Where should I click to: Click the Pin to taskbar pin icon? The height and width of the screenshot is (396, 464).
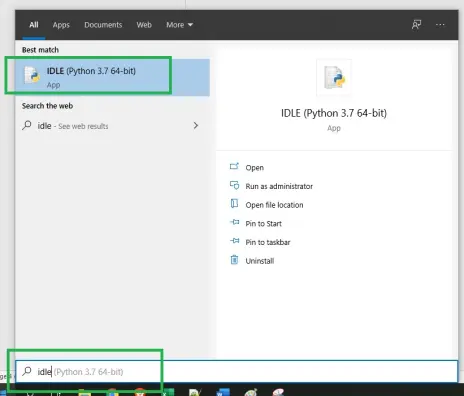click(234, 241)
